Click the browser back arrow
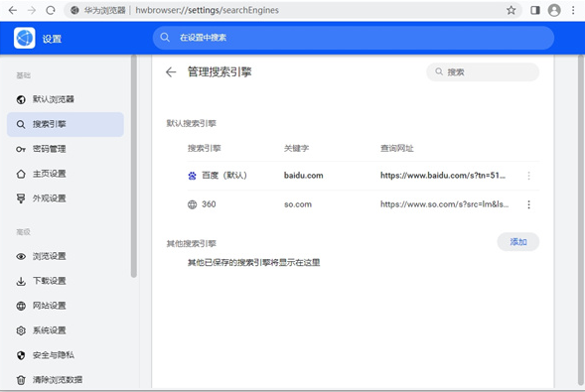The width and height of the screenshot is (585, 392). tap(13, 10)
